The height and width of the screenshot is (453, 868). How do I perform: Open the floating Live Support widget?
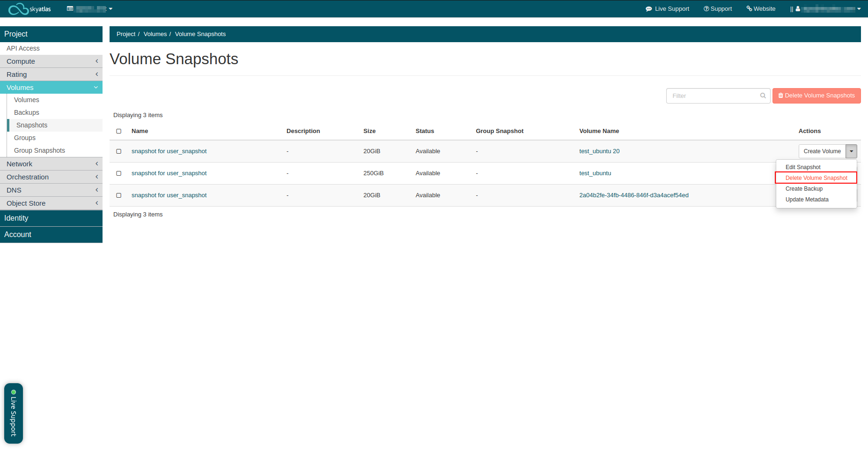click(x=14, y=413)
